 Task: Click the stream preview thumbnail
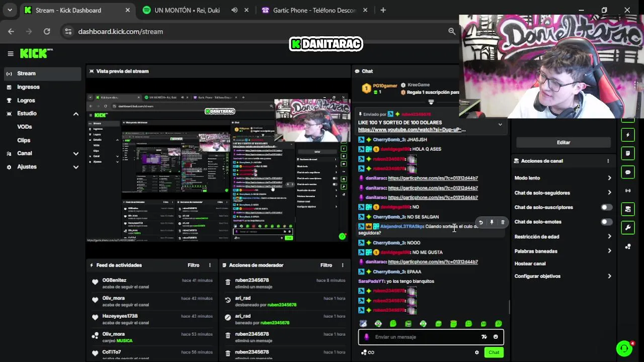click(x=218, y=168)
